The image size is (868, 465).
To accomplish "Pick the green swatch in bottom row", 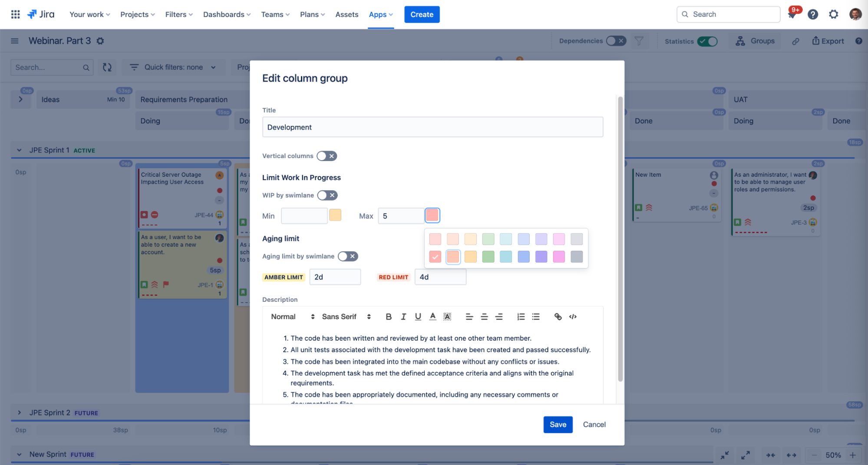I will tap(488, 257).
